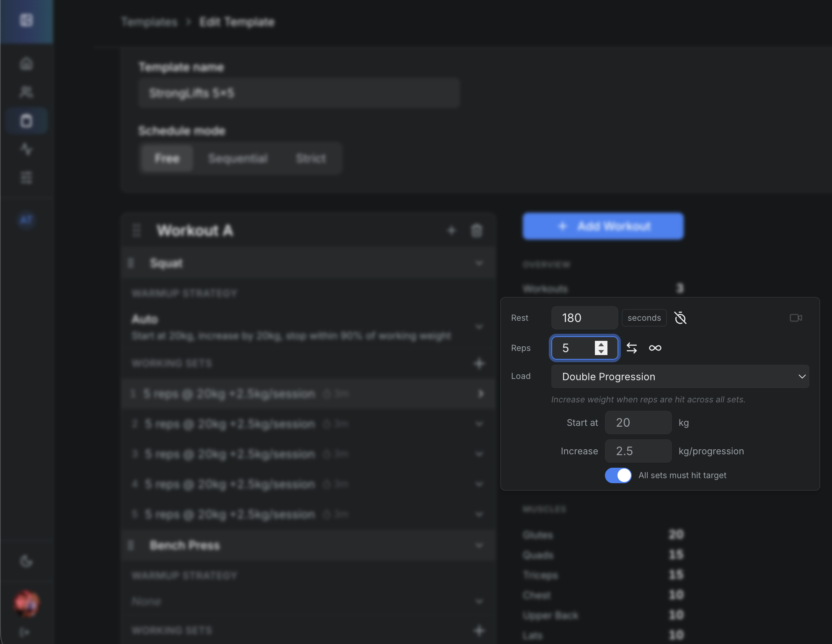Collapse the Squat exercise section
Image resolution: width=832 pixels, height=644 pixels.
pyautogui.click(x=479, y=263)
